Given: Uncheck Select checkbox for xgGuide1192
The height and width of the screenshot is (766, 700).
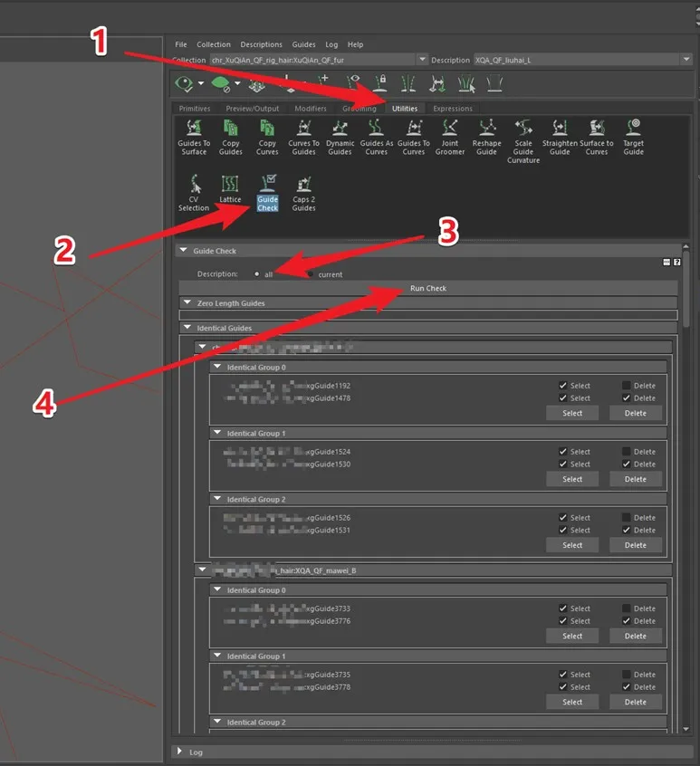Looking at the screenshot, I should click(x=563, y=386).
